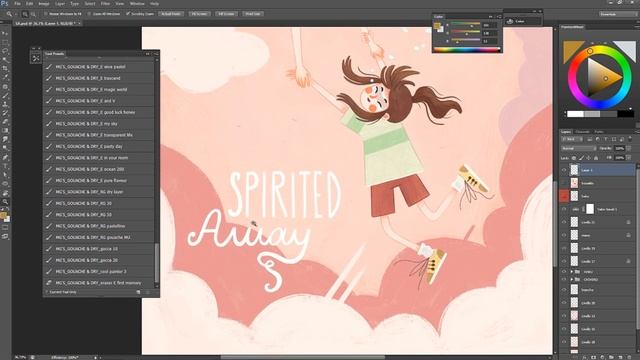This screenshot has height=360, width=640.
Task: Select the Rectangular Marquee tool
Action: (5, 42)
